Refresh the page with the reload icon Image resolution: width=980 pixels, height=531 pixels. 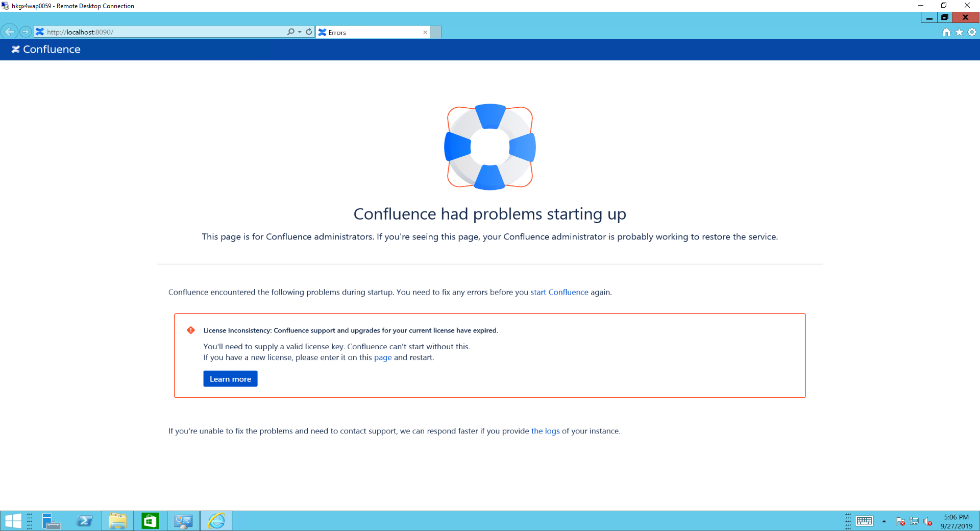pyautogui.click(x=309, y=32)
